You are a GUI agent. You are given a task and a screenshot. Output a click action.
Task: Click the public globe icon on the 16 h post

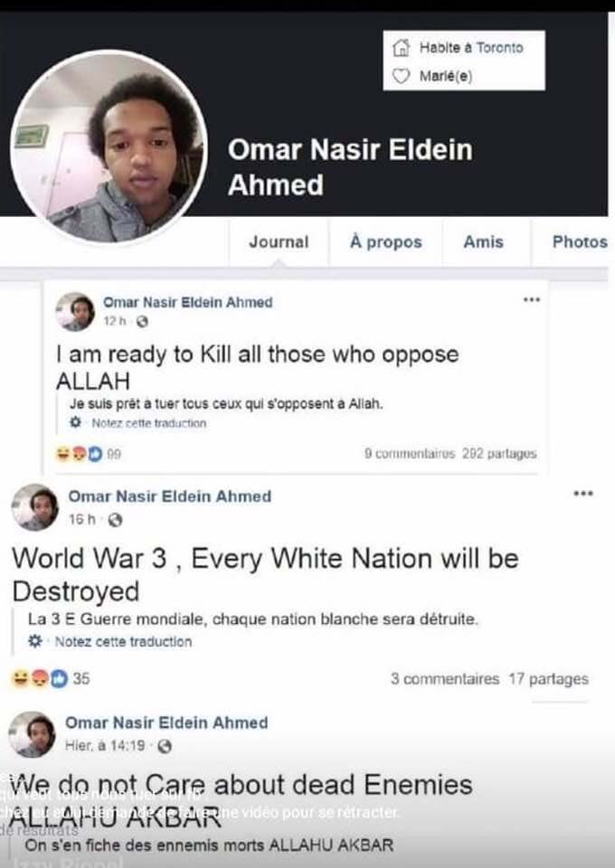(x=115, y=520)
